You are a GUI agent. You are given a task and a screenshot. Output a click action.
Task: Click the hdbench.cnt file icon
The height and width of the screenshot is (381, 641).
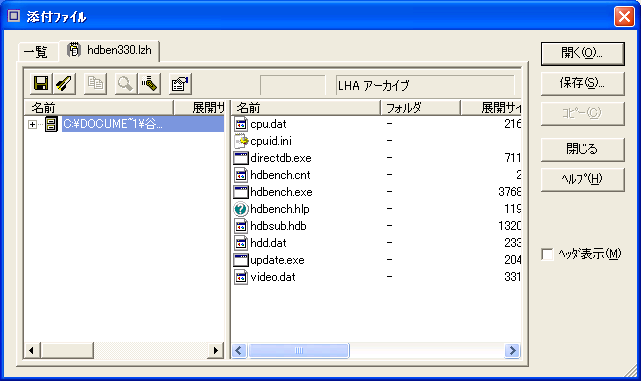coord(241,175)
